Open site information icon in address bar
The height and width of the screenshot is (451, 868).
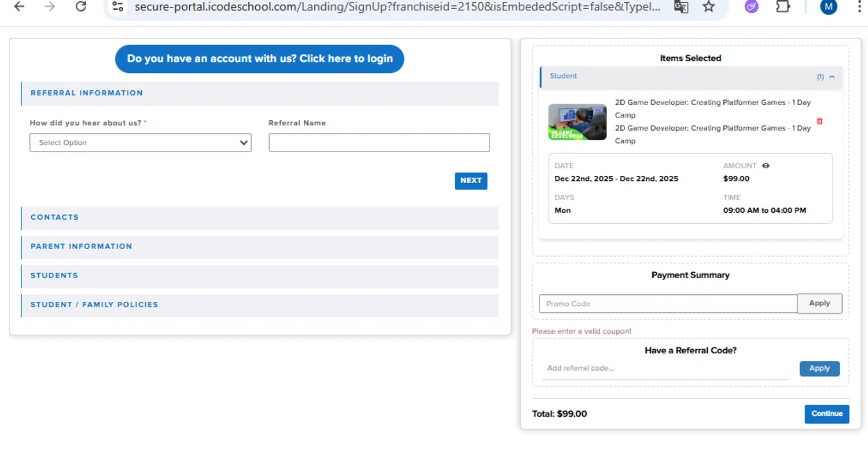118,7
